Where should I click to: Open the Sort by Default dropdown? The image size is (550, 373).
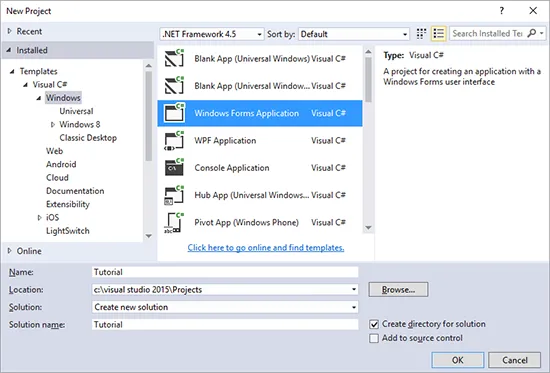[x=354, y=34]
